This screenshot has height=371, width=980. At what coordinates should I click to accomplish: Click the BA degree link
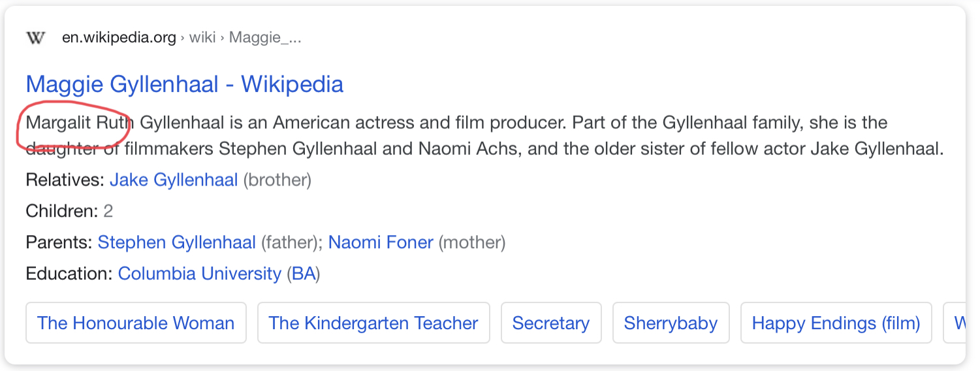pos(304,274)
